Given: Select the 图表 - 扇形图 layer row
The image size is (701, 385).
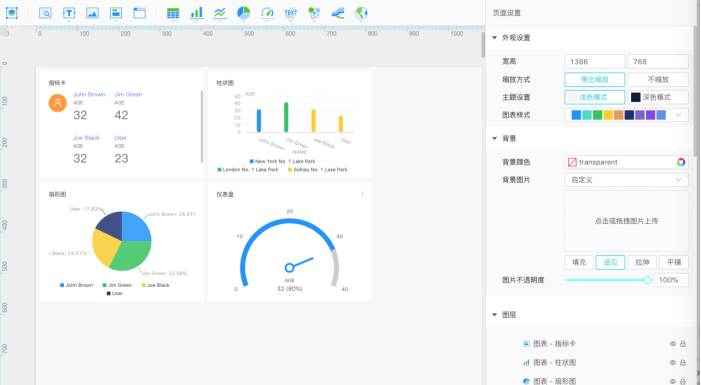Looking at the screenshot, I should pyautogui.click(x=591, y=380).
